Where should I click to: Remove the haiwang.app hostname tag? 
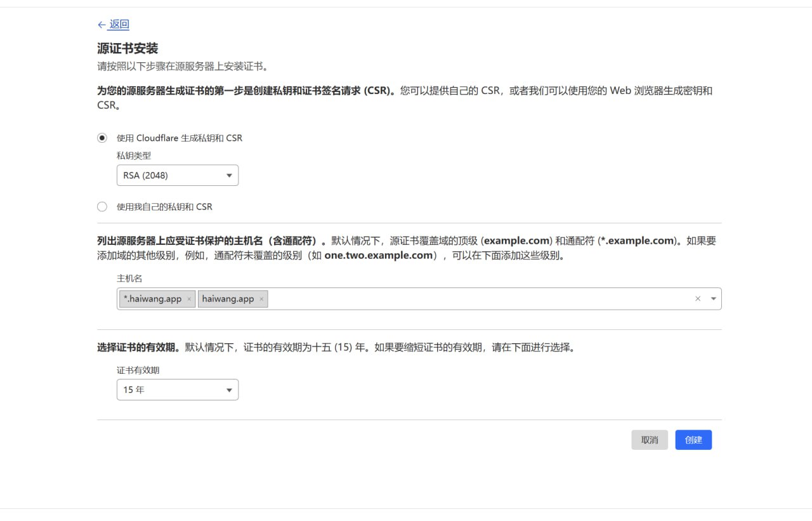261,299
